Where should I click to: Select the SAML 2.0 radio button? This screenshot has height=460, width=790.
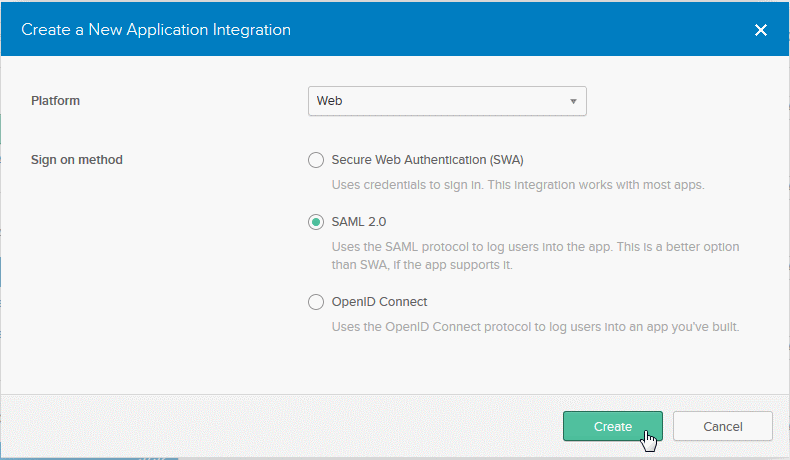click(x=316, y=222)
